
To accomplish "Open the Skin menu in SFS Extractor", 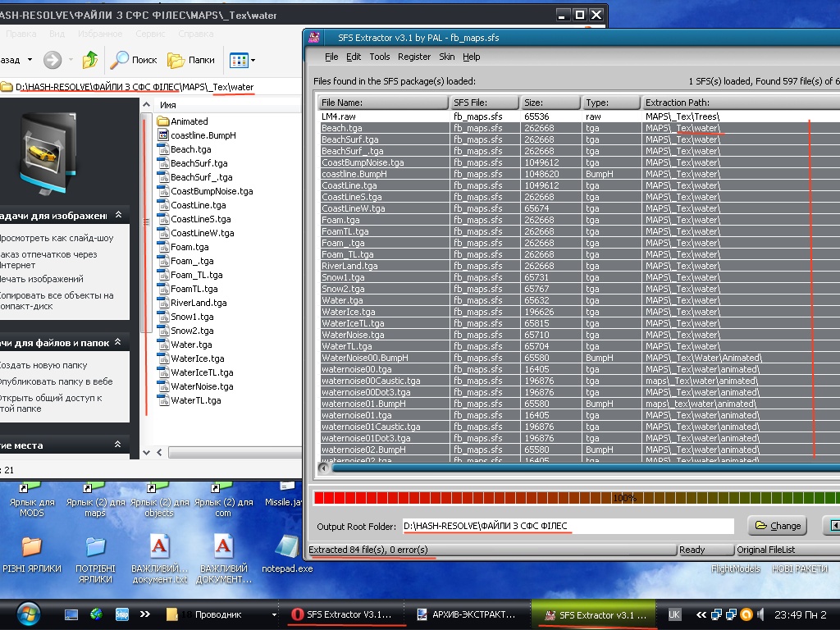I will [446, 57].
